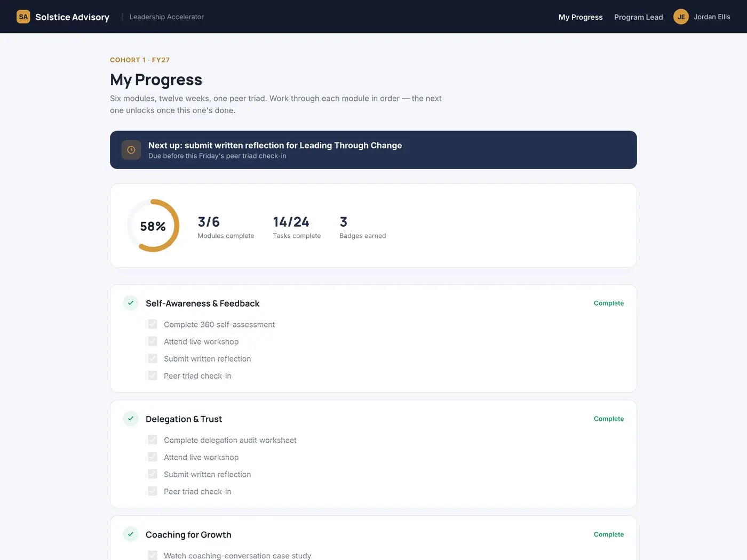Toggle Peer triad check-in checkbox under Self-Awareness
Viewport: 747px width, 560px height.
coord(153,375)
